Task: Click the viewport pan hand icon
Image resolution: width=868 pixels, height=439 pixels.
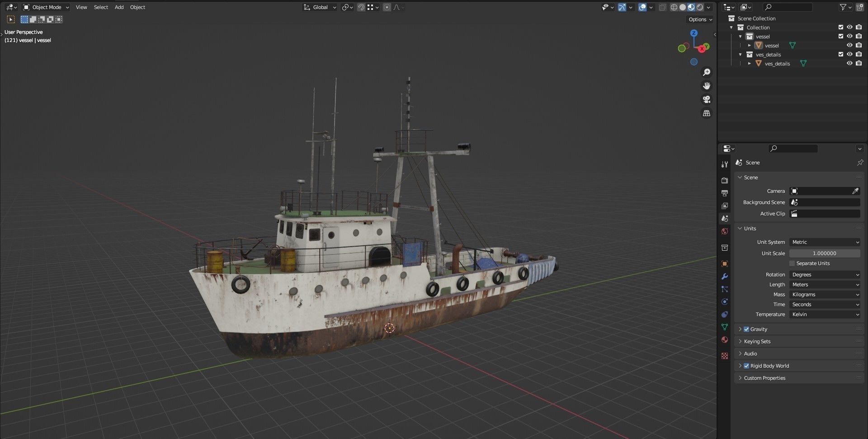Action: 707,86
